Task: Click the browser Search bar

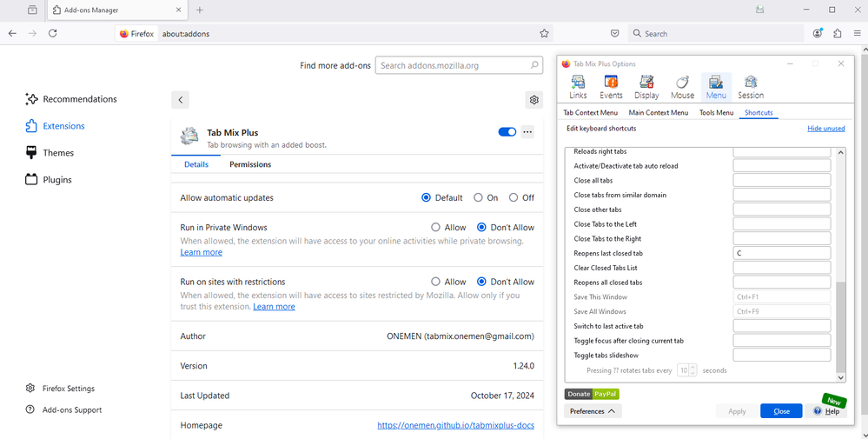Action: 716,34
